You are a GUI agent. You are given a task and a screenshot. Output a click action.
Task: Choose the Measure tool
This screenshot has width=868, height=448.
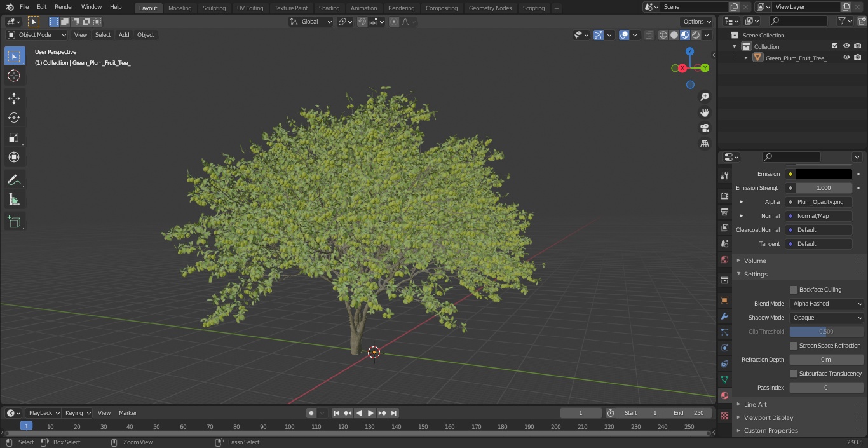(x=14, y=200)
